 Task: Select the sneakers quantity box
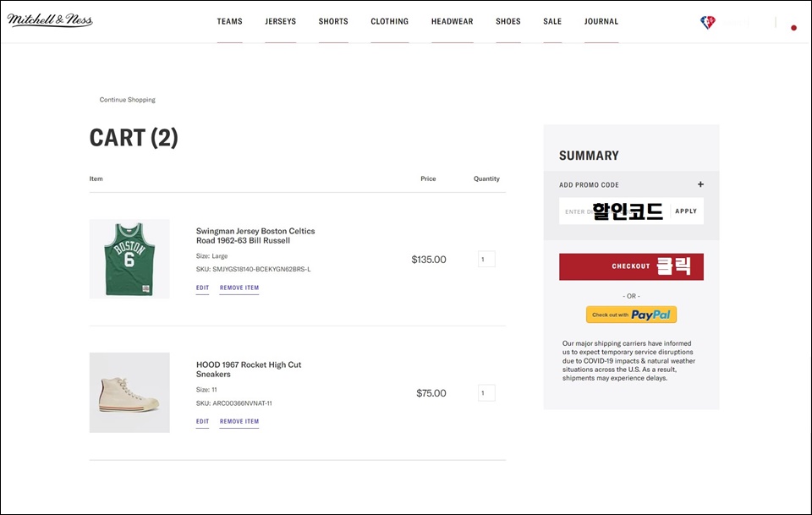[x=486, y=393]
